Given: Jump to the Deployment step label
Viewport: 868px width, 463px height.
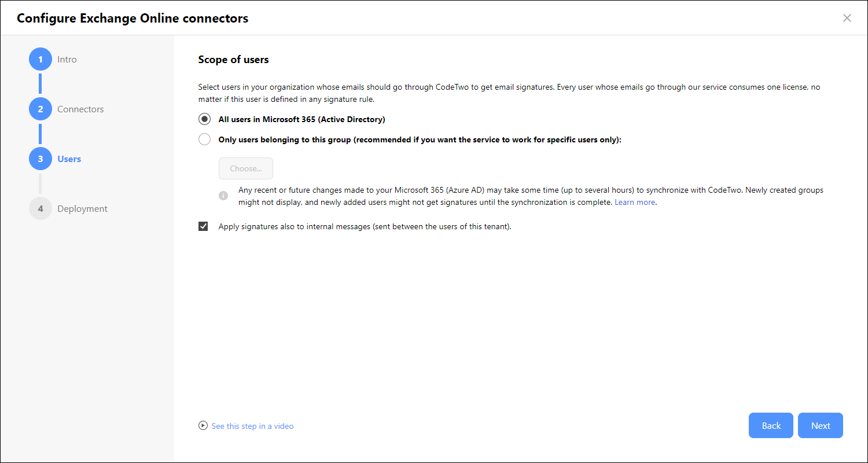Looking at the screenshot, I should click(82, 208).
